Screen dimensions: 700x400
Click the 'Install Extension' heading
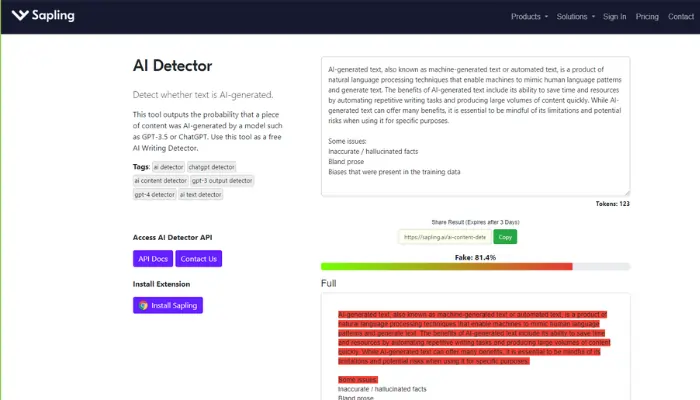tap(161, 284)
